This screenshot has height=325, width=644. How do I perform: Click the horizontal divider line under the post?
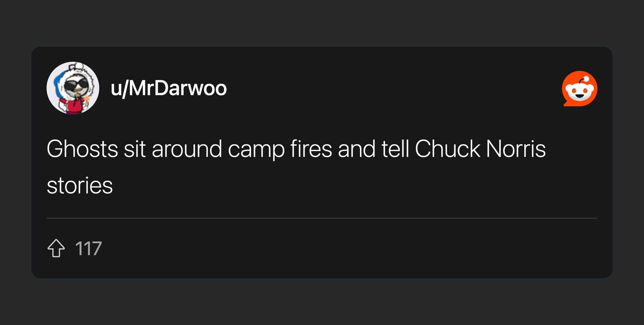click(322, 218)
